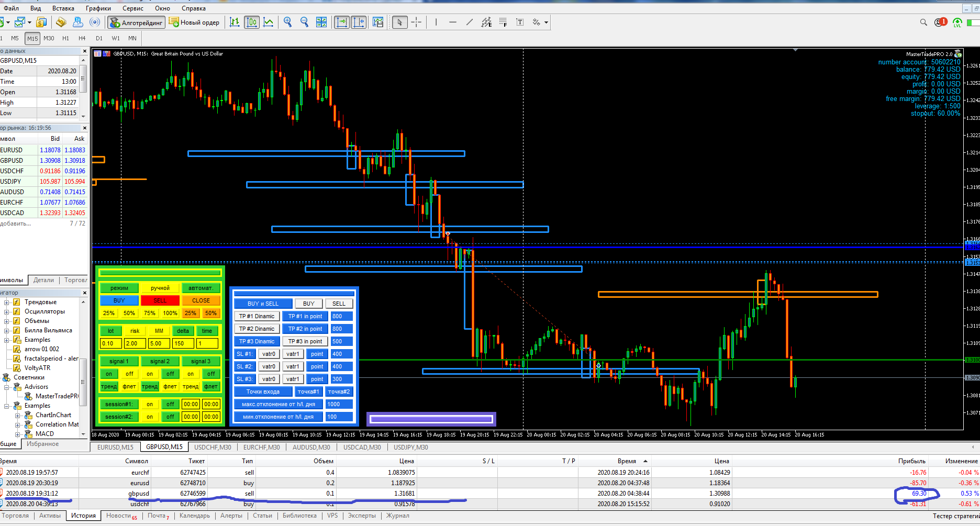The width and height of the screenshot is (980, 526).
Task: Zoom in on the chart
Action: point(287,22)
